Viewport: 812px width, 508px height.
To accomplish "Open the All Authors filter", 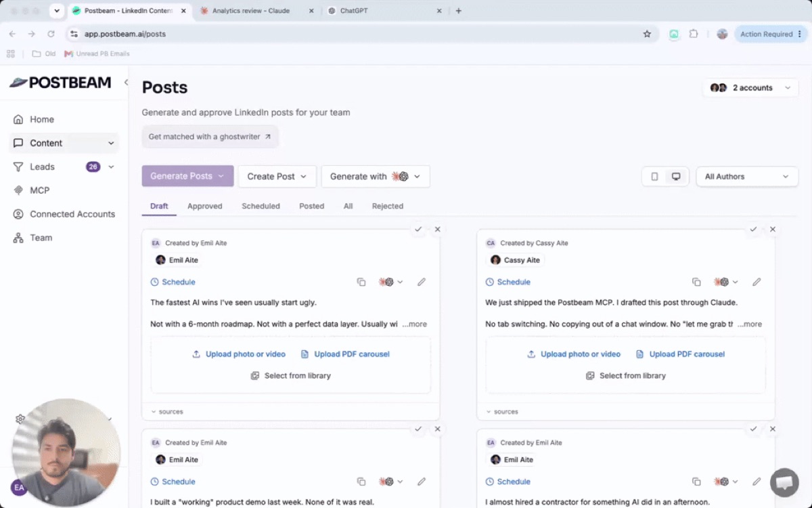I will [x=747, y=176].
